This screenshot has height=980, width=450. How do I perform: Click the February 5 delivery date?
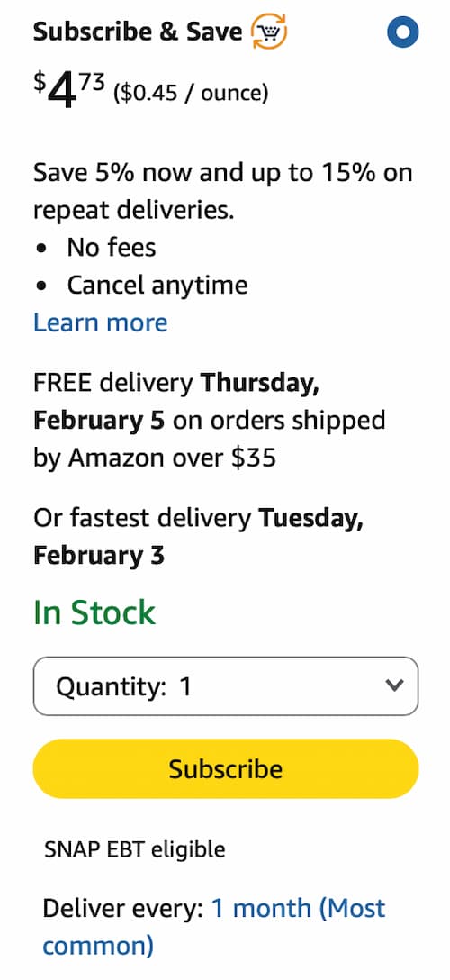(99, 421)
